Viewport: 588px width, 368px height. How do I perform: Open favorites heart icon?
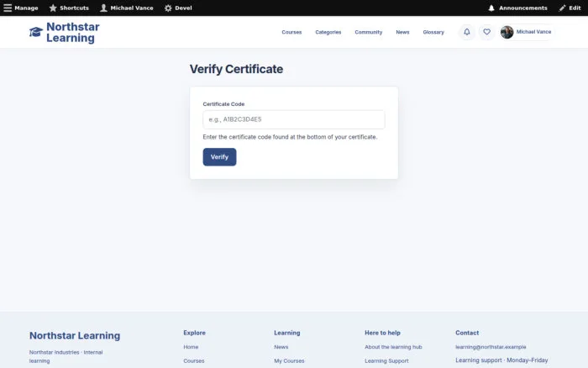(486, 32)
